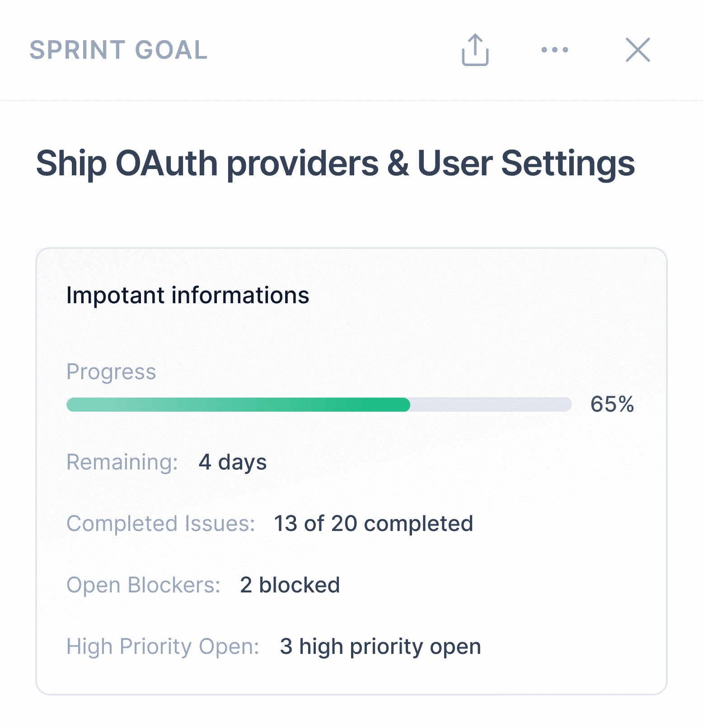
Task: Click the sprint title Ship OAuth providers
Action: pyautogui.click(x=336, y=164)
